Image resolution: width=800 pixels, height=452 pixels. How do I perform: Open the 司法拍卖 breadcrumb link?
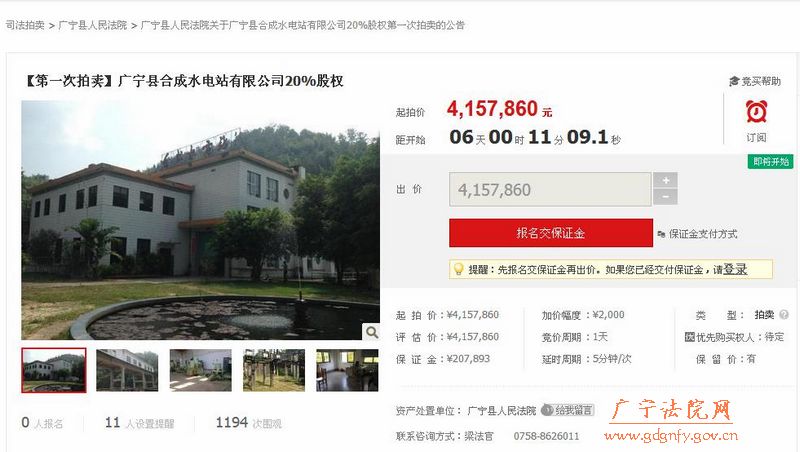[x=25, y=25]
